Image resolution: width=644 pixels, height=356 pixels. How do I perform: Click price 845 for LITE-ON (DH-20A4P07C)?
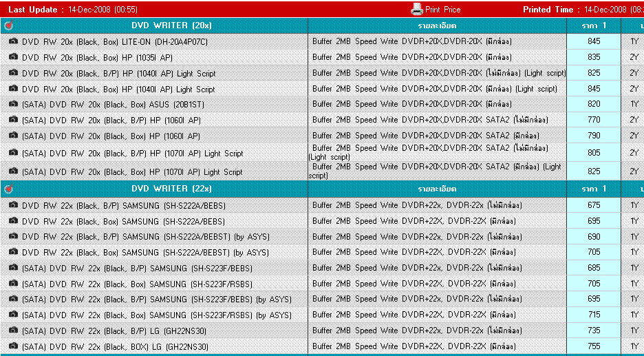click(x=594, y=41)
